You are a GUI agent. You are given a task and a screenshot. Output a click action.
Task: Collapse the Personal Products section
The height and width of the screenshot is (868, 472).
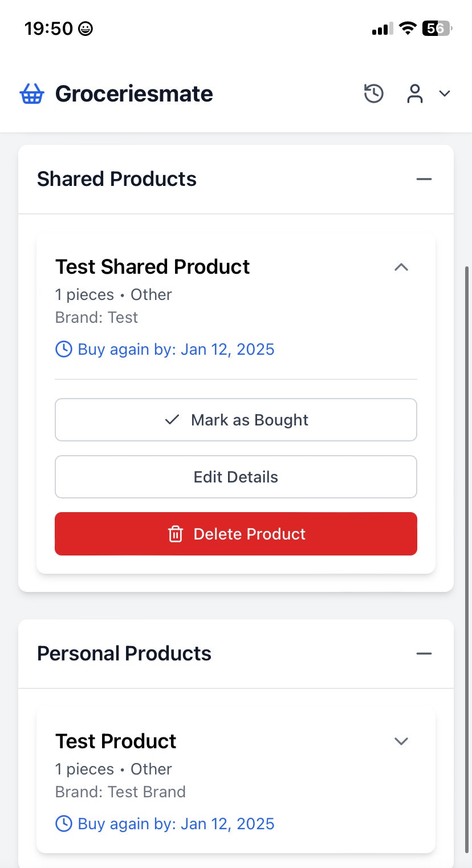(x=424, y=654)
